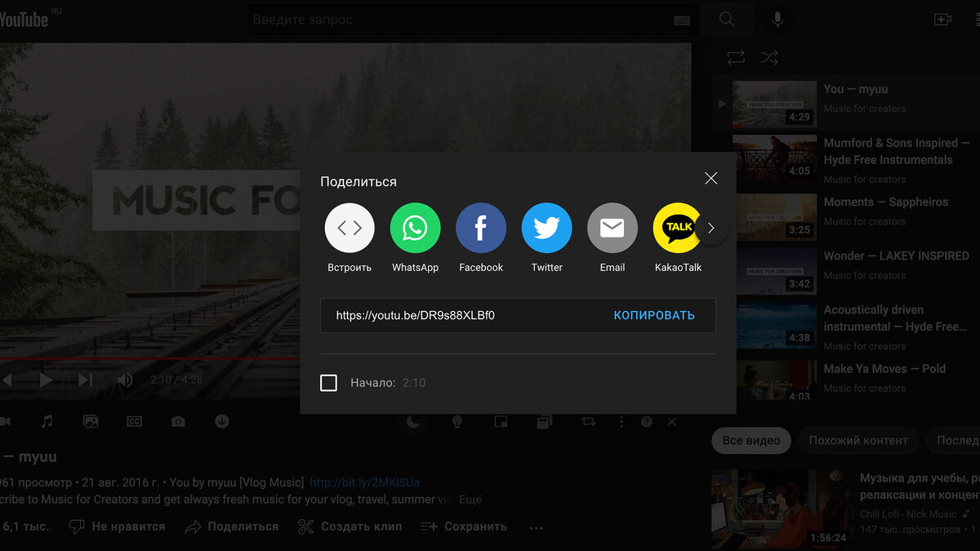
Task: Click the Поделиться button under the video
Action: tap(232, 527)
